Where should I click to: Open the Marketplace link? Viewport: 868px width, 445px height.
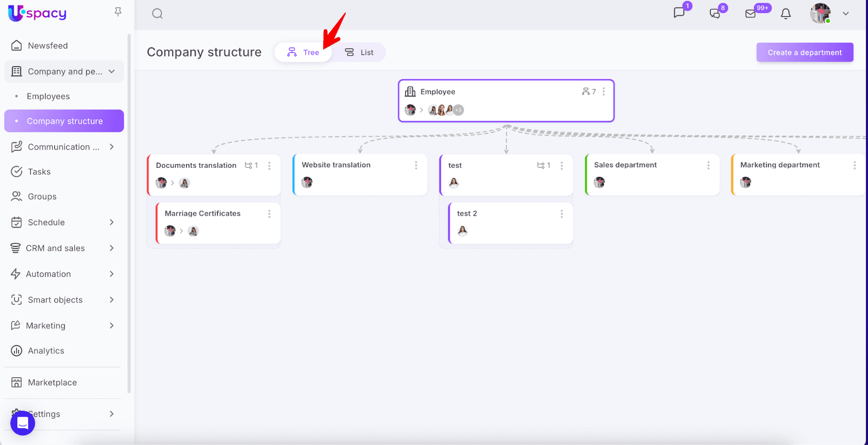point(52,383)
